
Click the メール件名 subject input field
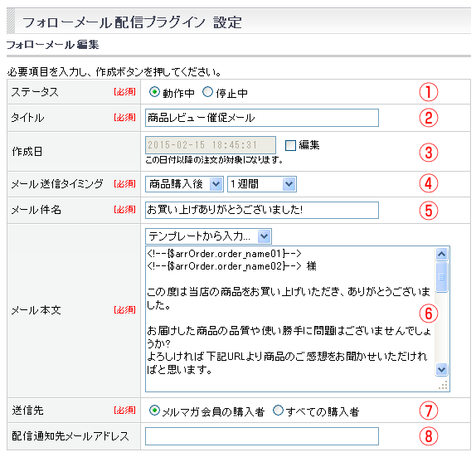(262, 210)
